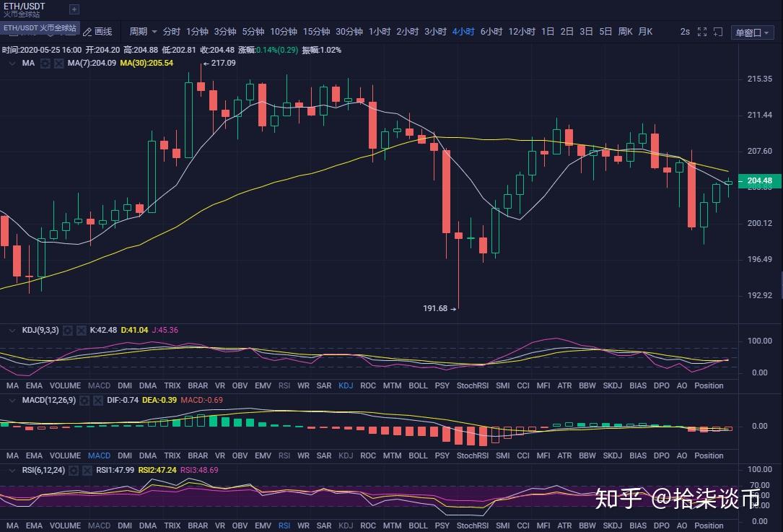Click the yellow MA(30):205.54 legend
Viewport: 783px width, 532px height.
146,64
